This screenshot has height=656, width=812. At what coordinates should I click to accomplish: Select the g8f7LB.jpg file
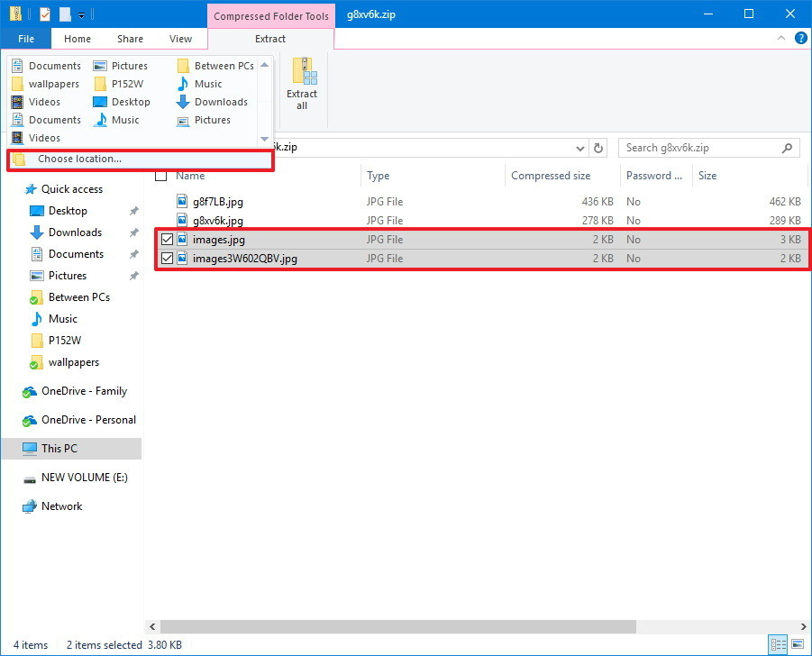pyautogui.click(x=217, y=202)
